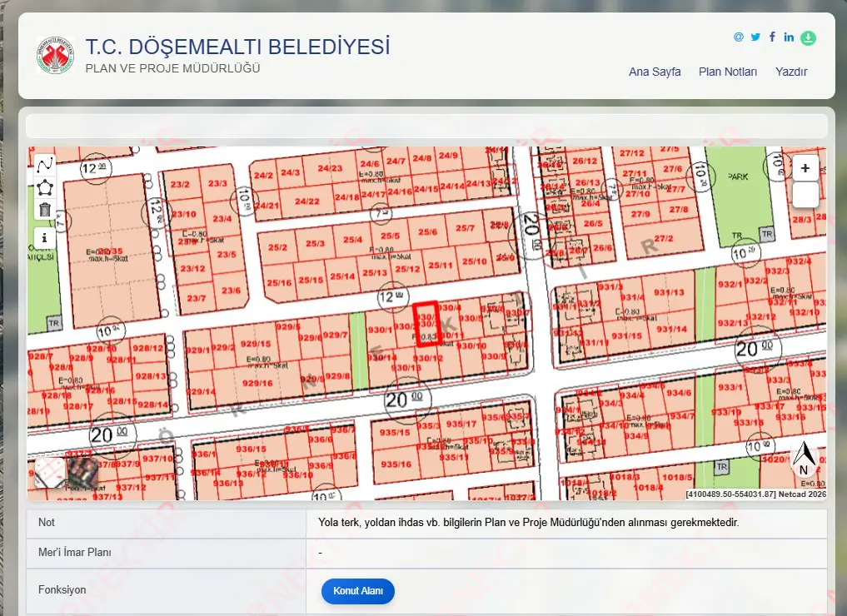Click parcel label 936/15
847x616 pixels.
[x=252, y=450]
